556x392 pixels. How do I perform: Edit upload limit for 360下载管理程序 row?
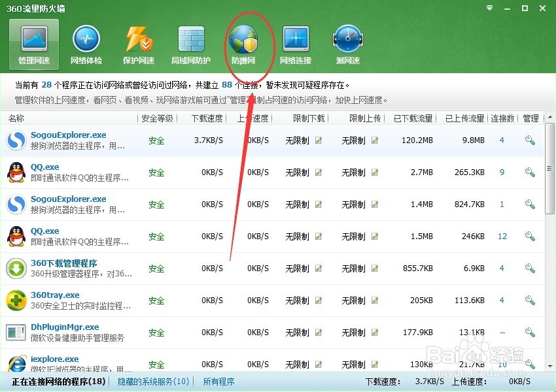pos(374,269)
